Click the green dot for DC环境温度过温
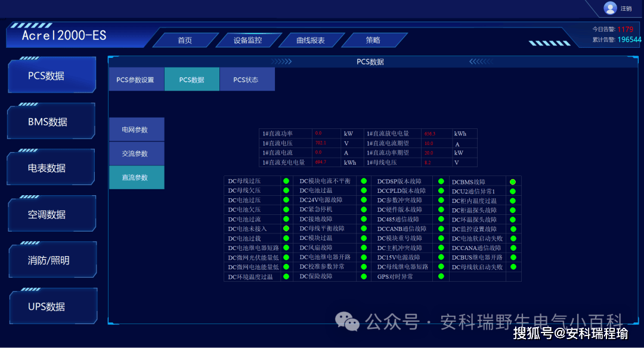 (x=286, y=277)
